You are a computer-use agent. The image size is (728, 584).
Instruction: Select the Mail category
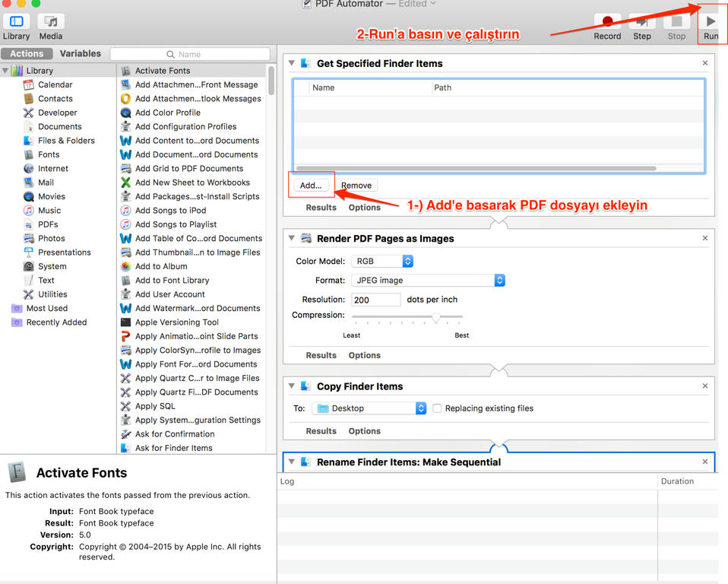coord(46,182)
